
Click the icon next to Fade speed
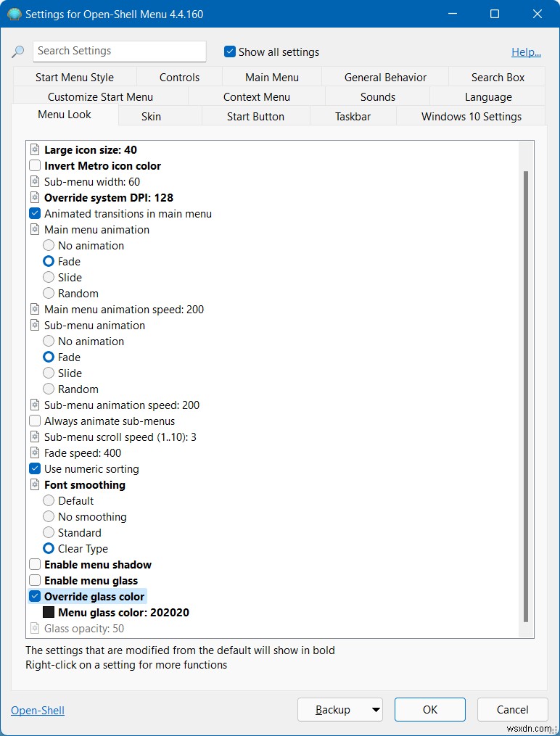click(x=35, y=453)
